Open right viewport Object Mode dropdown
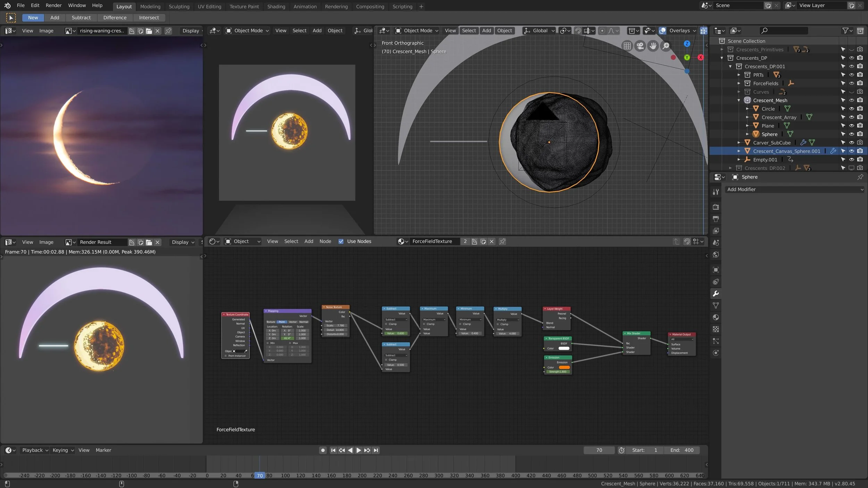This screenshot has height=488, width=868. [417, 31]
